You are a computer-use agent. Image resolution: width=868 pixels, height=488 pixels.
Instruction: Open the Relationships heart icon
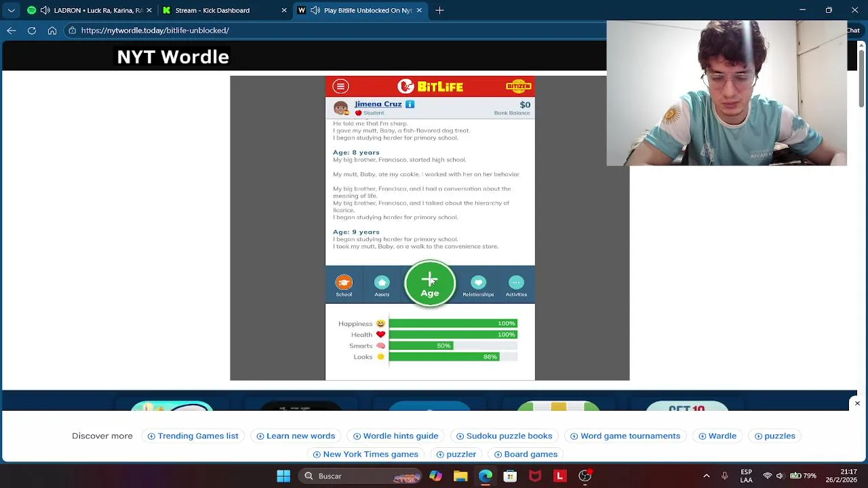pyautogui.click(x=478, y=285)
